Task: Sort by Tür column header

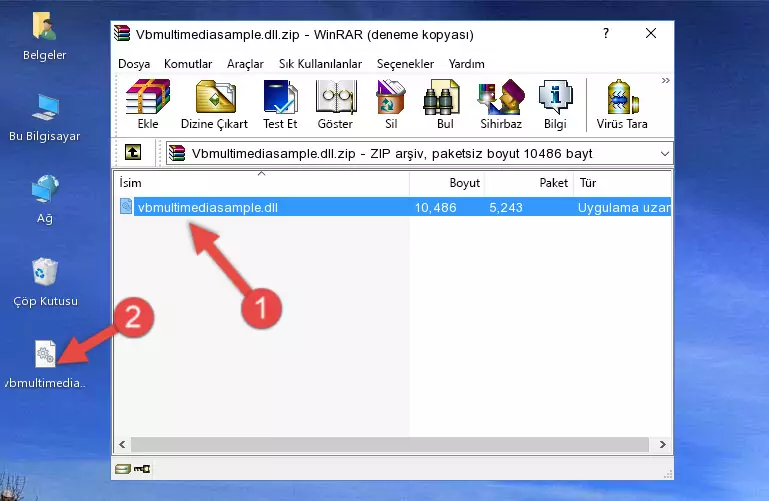Action: (x=622, y=183)
